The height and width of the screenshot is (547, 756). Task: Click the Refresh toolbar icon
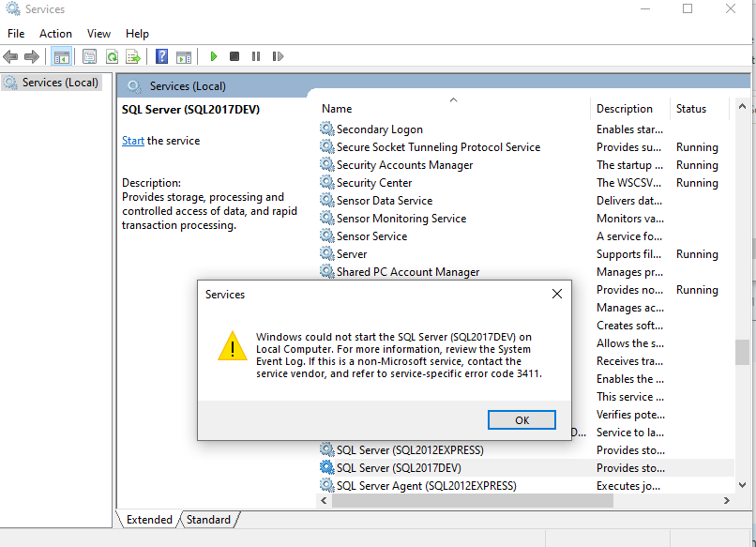tap(112, 56)
